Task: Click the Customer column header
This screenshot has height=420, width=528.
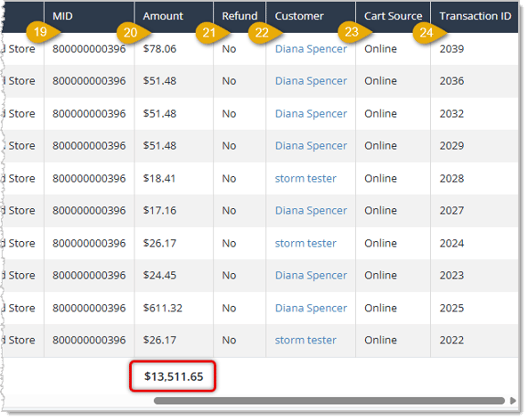Action: pyautogui.click(x=299, y=16)
